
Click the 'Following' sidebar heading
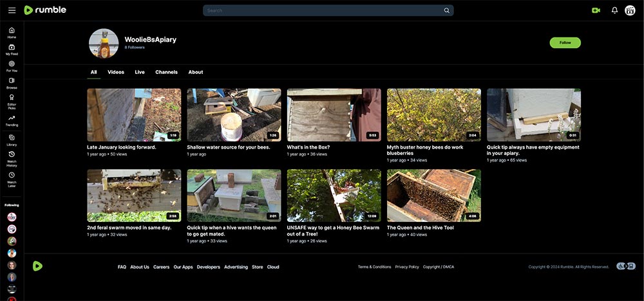[x=12, y=205]
